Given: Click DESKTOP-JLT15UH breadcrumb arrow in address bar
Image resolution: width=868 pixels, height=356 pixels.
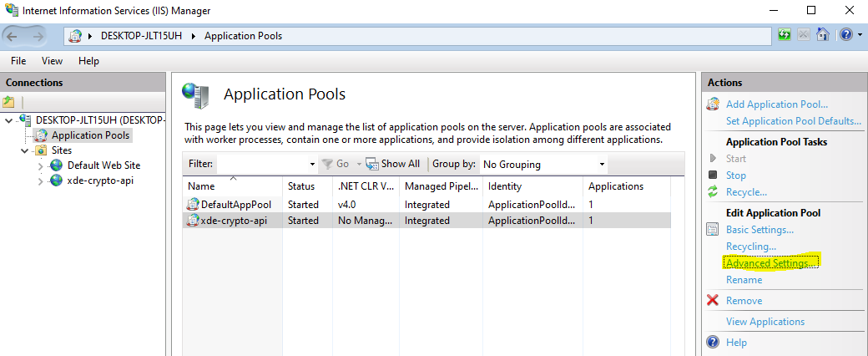Looking at the screenshot, I should (194, 36).
